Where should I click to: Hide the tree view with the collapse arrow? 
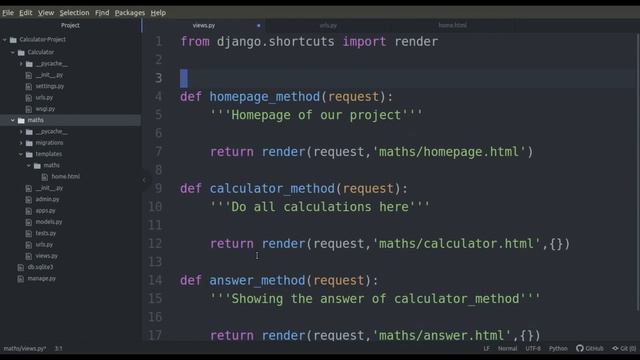point(144,180)
